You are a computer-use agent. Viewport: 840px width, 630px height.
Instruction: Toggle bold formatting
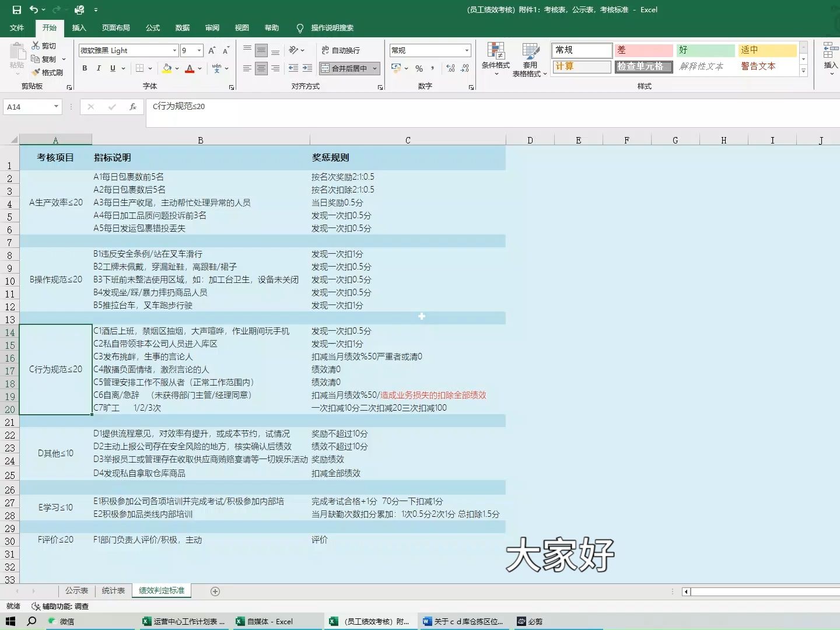[x=85, y=68]
